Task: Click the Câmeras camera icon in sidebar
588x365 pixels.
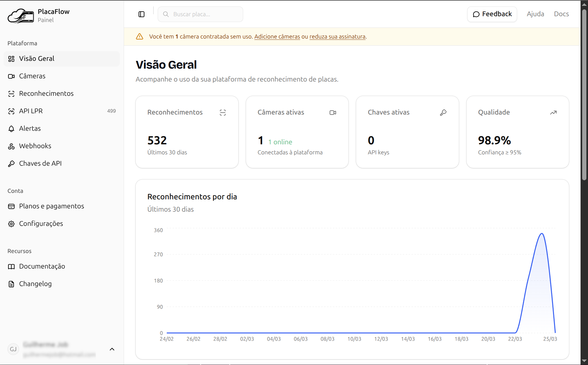Action: [x=11, y=76]
